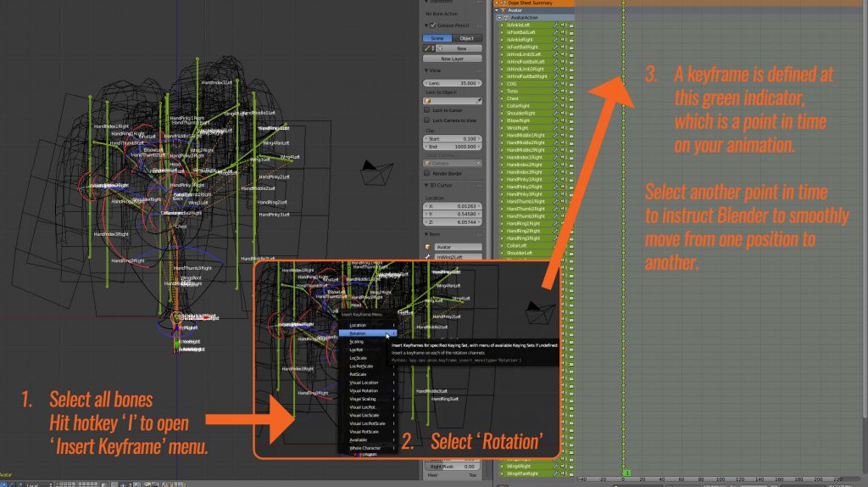Select the Wing4FanRight channel name
The image size is (868, 487).
[x=522, y=473]
